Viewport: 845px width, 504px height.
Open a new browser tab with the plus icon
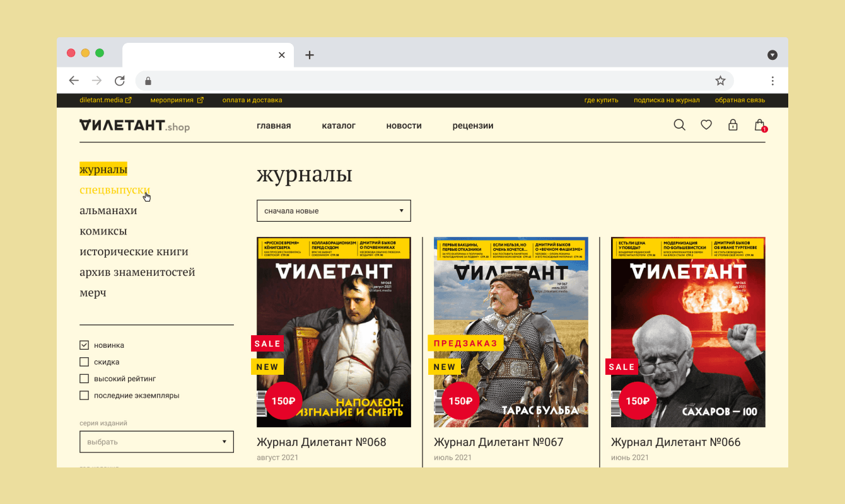coord(309,55)
